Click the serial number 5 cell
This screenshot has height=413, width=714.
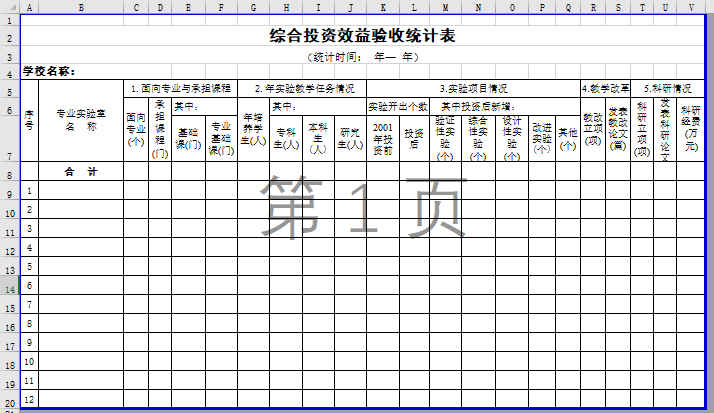point(29,267)
